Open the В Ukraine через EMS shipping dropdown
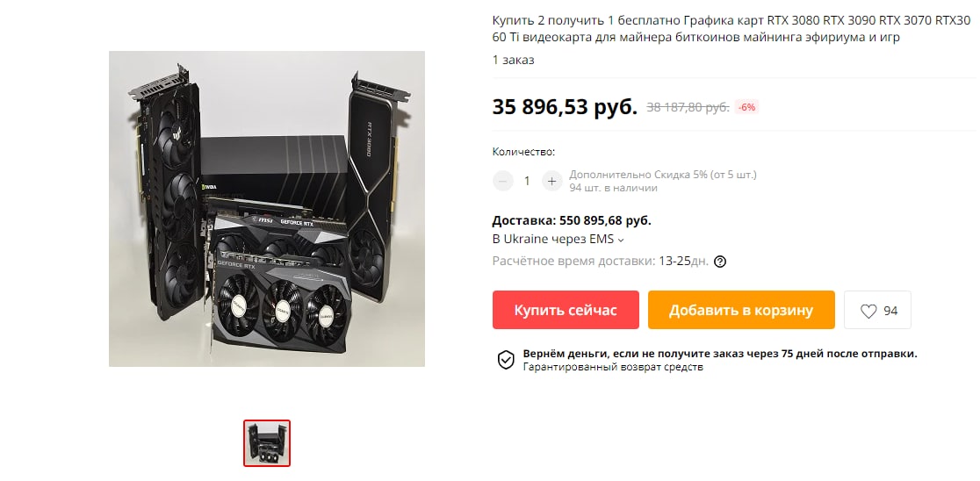Viewport: 980px width, 481px height. point(558,240)
